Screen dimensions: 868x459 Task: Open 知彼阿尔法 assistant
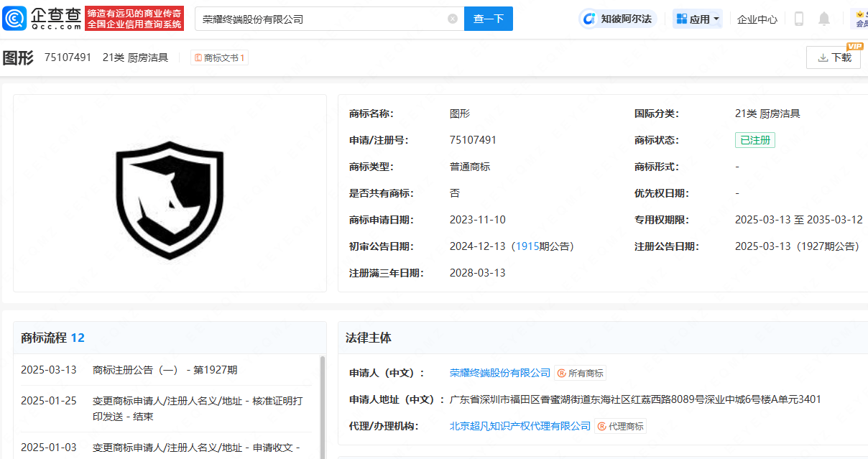(x=619, y=19)
